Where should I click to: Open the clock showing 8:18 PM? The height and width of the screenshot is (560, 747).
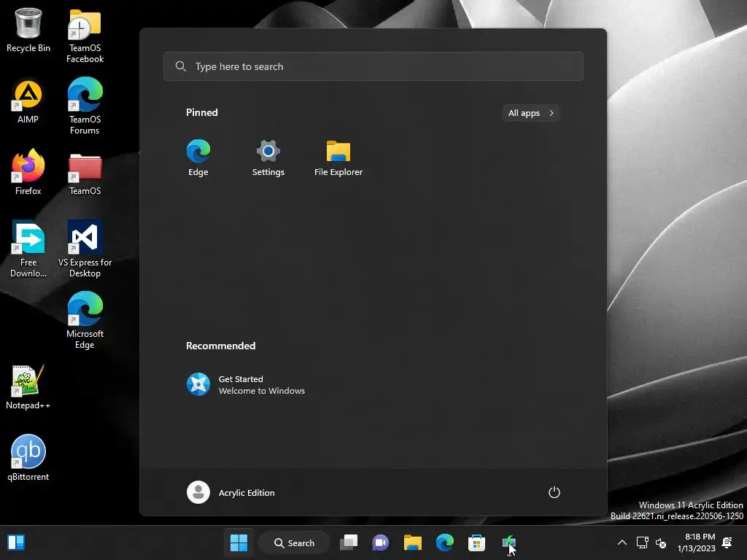tap(696, 542)
